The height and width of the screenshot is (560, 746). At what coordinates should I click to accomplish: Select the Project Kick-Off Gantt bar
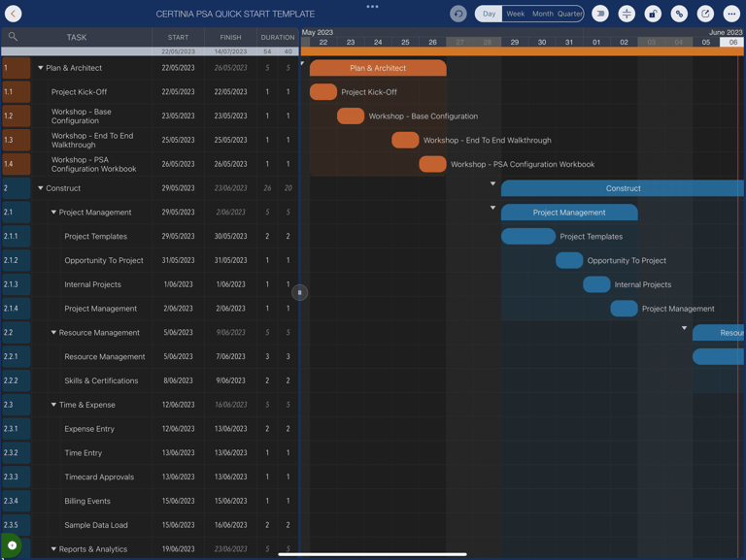tap(323, 92)
